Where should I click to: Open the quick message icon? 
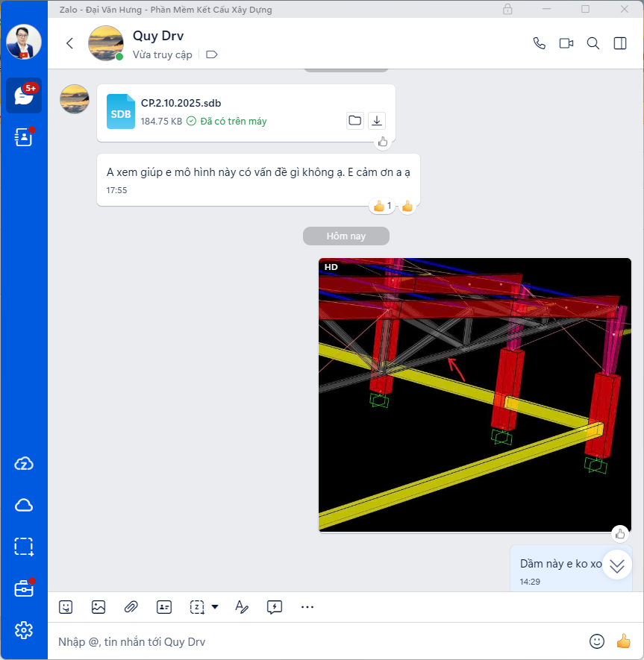click(x=274, y=607)
